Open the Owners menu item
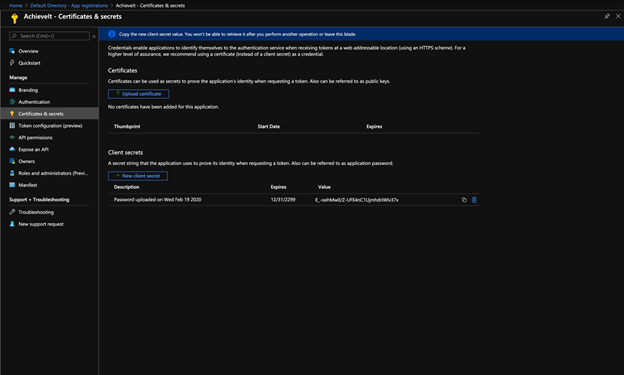Image resolution: width=624 pixels, height=375 pixels. tap(26, 162)
